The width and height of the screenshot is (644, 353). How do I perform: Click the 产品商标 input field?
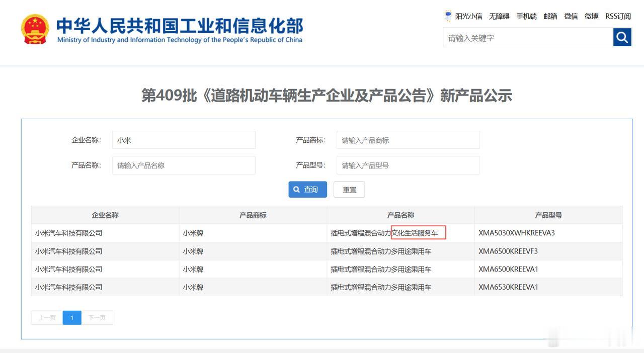pyautogui.click(x=408, y=140)
